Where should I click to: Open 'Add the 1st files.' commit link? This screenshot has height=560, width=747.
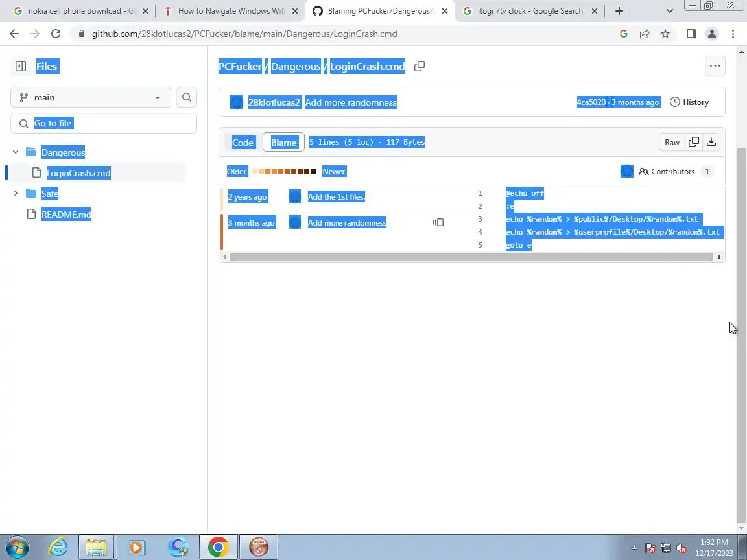coord(337,196)
